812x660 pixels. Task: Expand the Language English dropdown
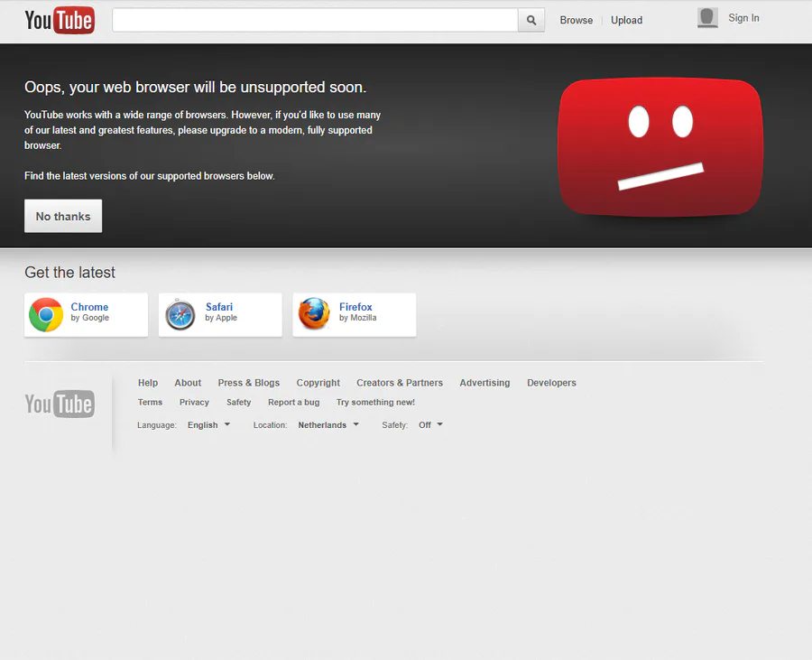pyautogui.click(x=208, y=425)
